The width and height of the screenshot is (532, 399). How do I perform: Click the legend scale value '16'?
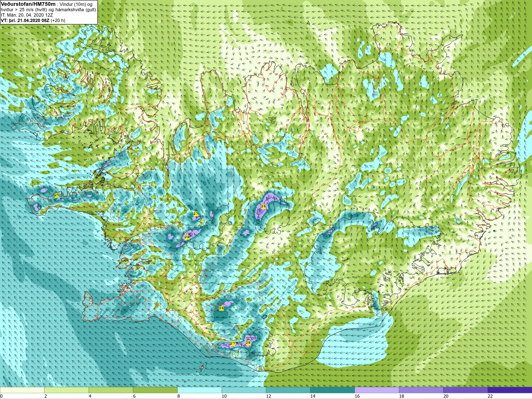pyautogui.click(x=357, y=396)
